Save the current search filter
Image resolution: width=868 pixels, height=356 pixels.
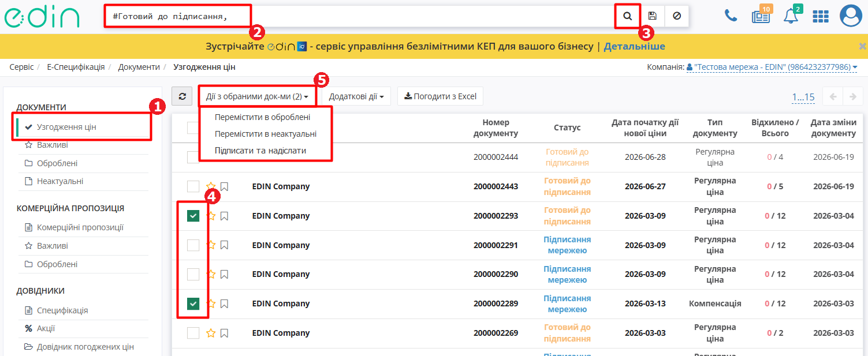pyautogui.click(x=653, y=16)
